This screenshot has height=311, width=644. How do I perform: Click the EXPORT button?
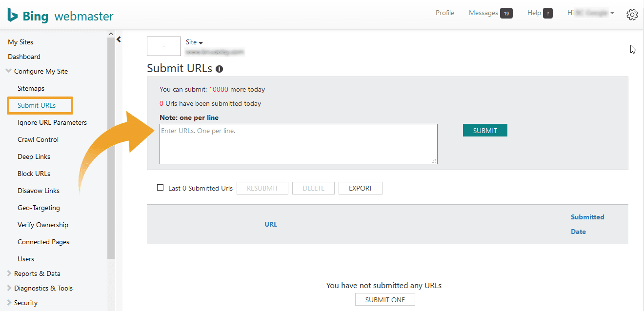(x=361, y=188)
